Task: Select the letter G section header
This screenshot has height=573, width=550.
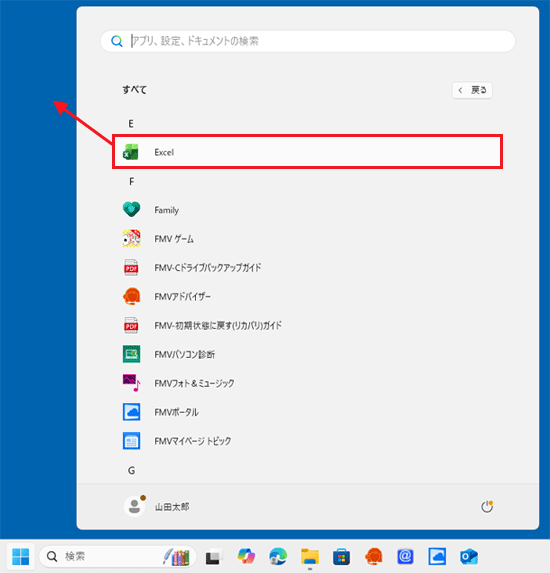Action: click(x=132, y=470)
